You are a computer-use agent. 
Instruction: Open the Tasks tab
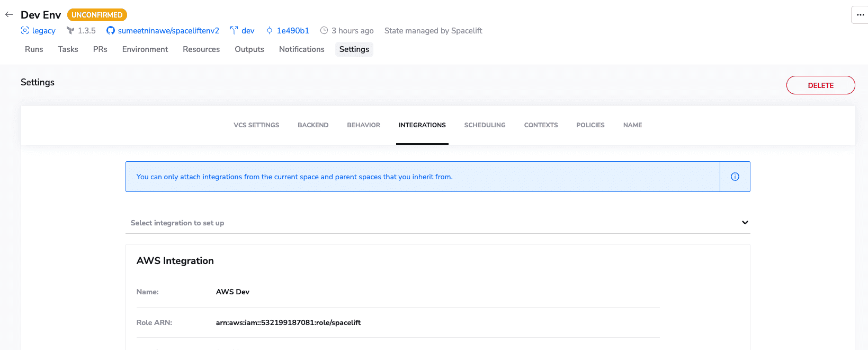[x=68, y=49]
